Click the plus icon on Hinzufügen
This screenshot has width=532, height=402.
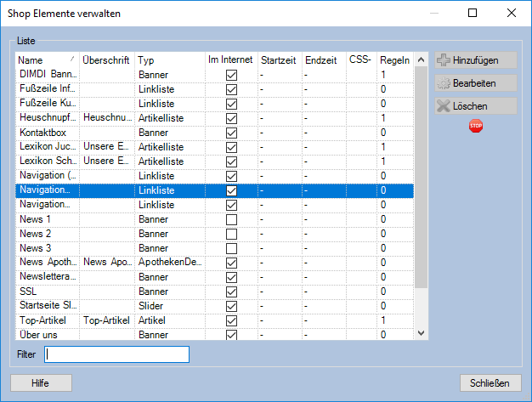pos(444,60)
